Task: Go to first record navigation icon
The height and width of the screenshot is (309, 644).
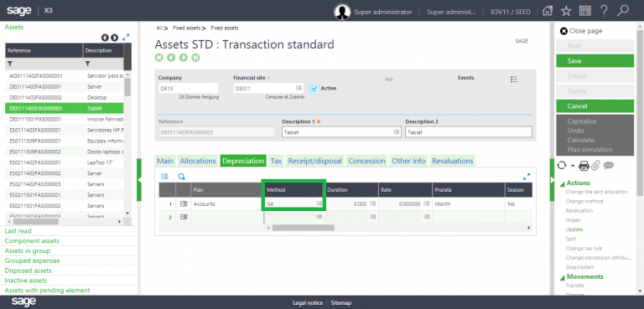Action: point(159,58)
